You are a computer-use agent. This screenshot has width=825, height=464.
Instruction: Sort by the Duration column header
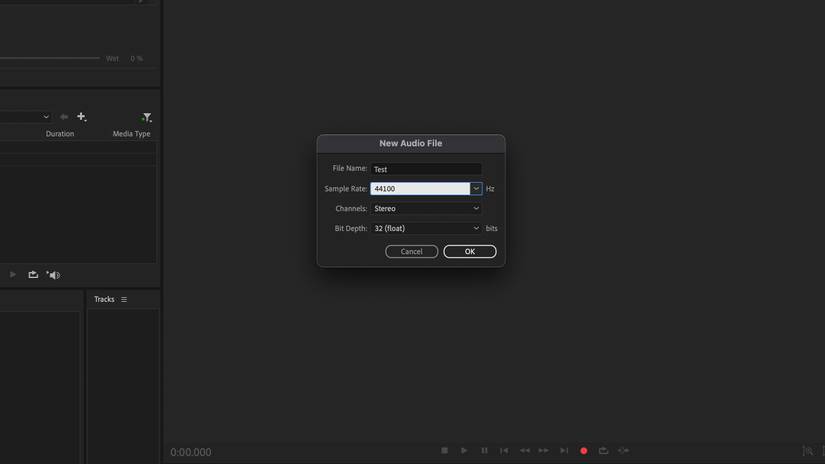click(60, 134)
